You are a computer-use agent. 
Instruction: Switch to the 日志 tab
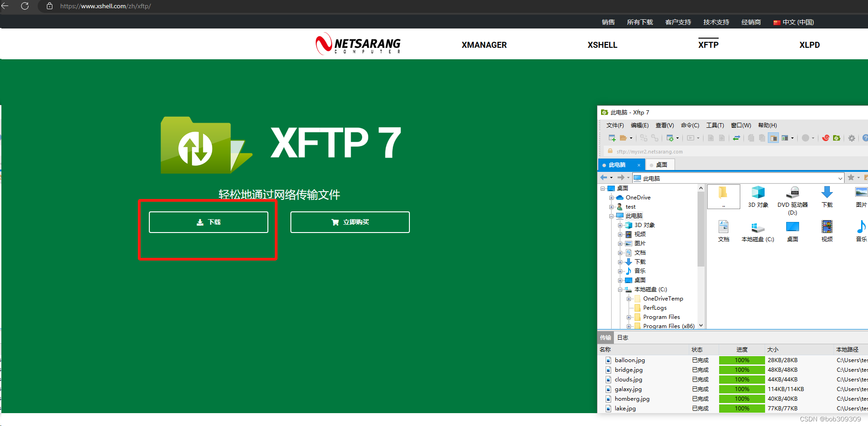click(x=623, y=338)
